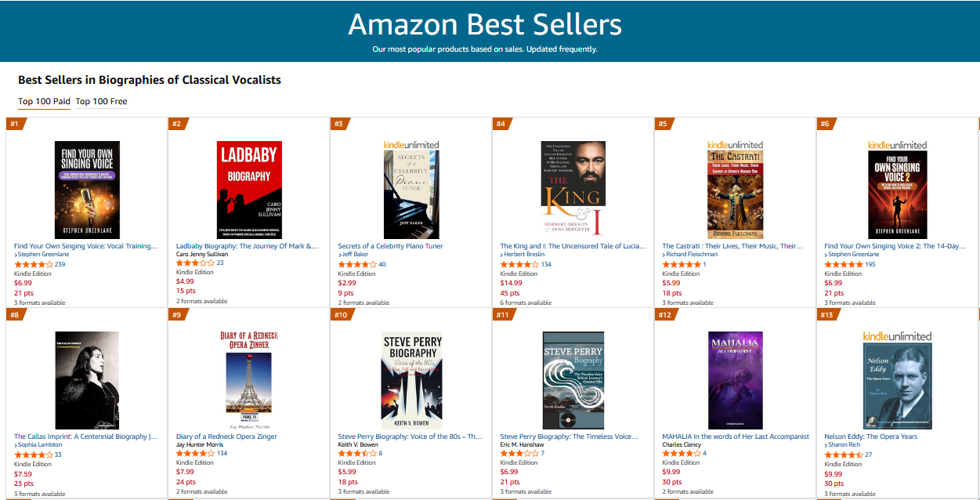Screen dimensions: 980x500
Task: Click MAHALIA purple book cover
Action: click(736, 380)
